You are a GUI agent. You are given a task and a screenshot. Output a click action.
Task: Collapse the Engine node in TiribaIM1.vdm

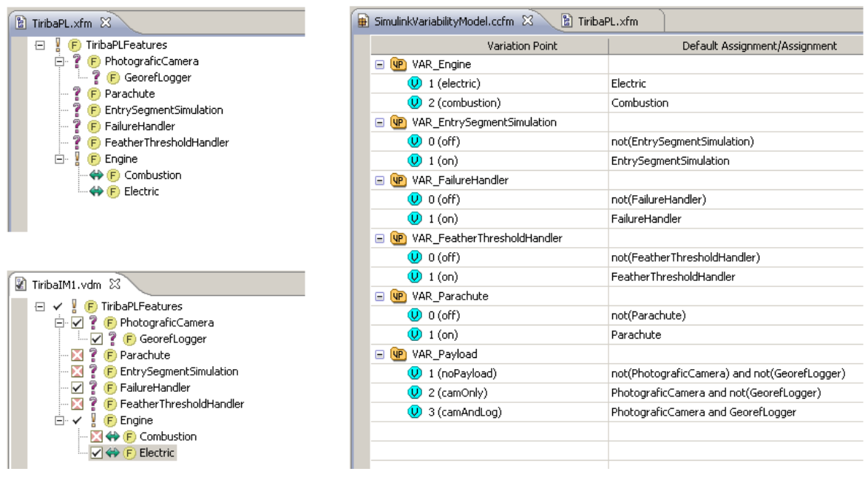point(60,420)
